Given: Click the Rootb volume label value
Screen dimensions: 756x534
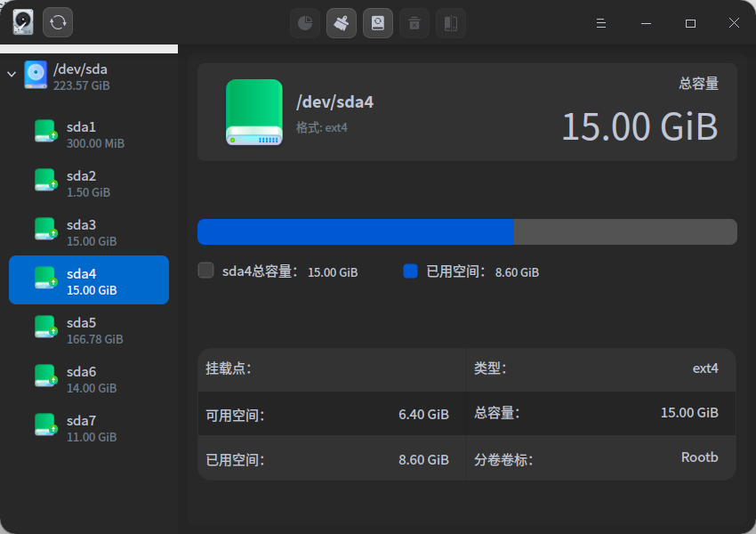Looking at the screenshot, I should coord(700,457).
